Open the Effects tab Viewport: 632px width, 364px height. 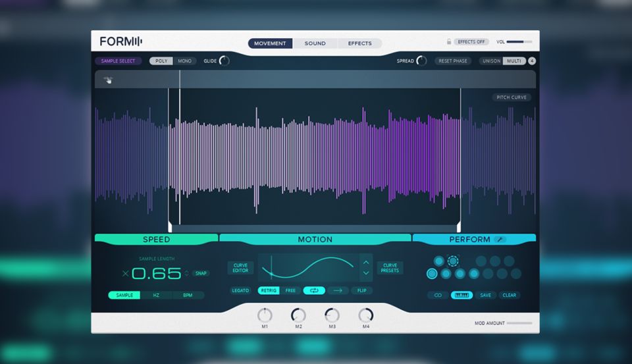[359, 43]
